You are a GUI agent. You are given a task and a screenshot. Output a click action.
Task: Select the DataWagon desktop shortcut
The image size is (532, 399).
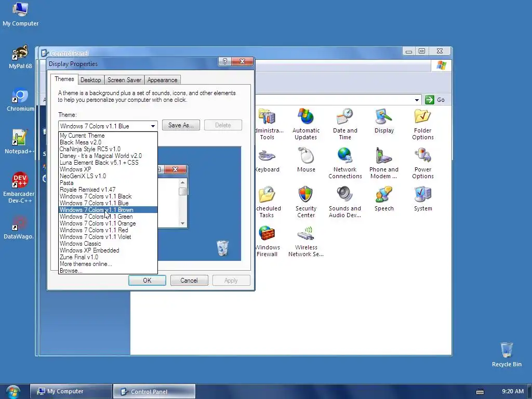pyautogui.click(x=19, y=227)
